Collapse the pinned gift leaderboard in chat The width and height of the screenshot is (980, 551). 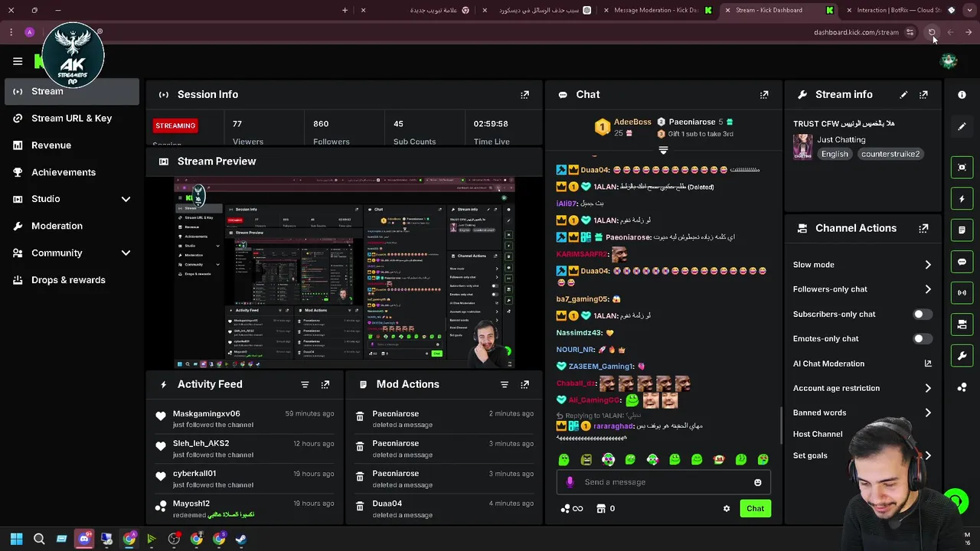pyautogui.click(x=663, y=149)
